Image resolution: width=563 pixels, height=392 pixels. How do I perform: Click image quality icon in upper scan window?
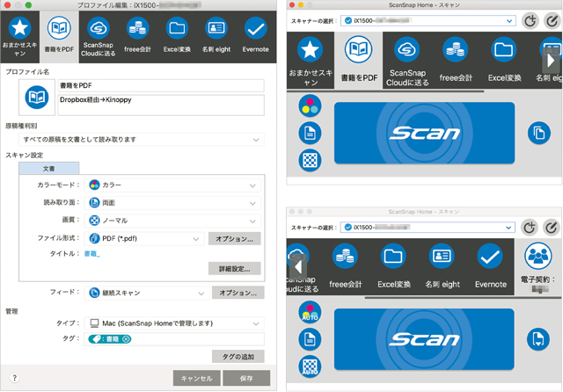click(x=310, y=160)
